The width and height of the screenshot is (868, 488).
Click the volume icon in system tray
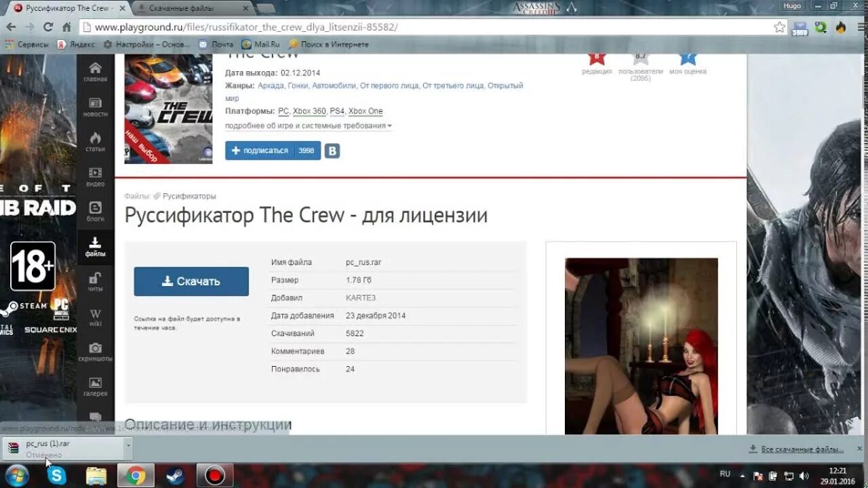[x=804, y=475]
